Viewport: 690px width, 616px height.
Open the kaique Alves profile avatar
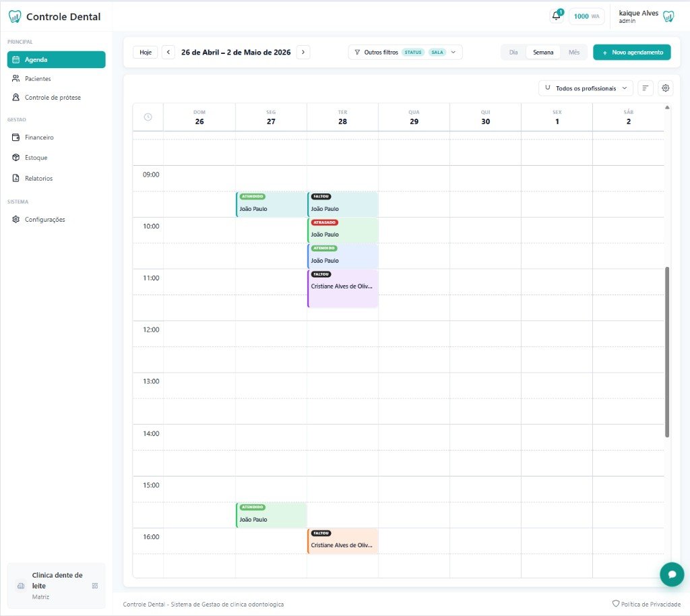[x=668, y=17]
